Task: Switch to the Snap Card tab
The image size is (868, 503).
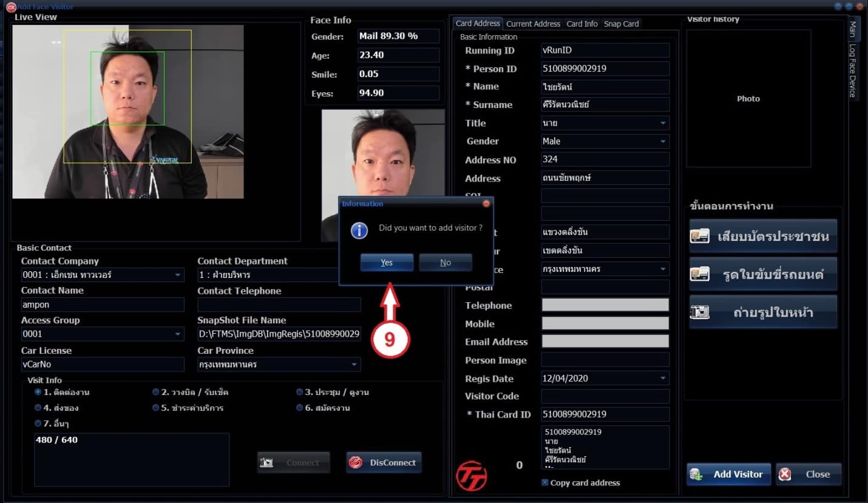Action: 621,24
